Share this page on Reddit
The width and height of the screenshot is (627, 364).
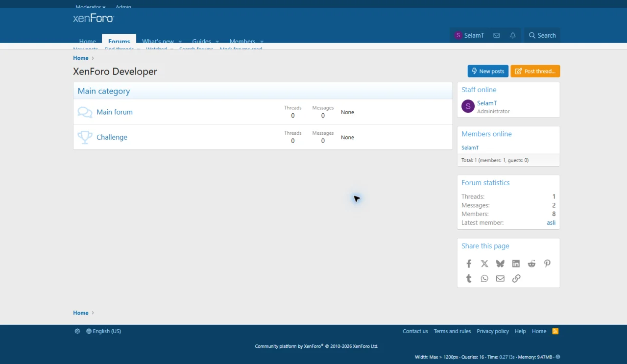point(531,264)
